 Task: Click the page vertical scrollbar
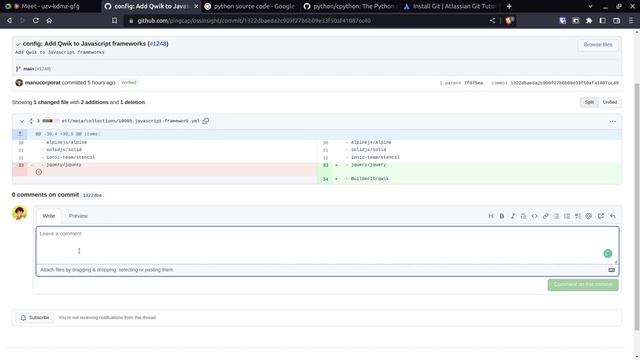[x=636, y=206]
